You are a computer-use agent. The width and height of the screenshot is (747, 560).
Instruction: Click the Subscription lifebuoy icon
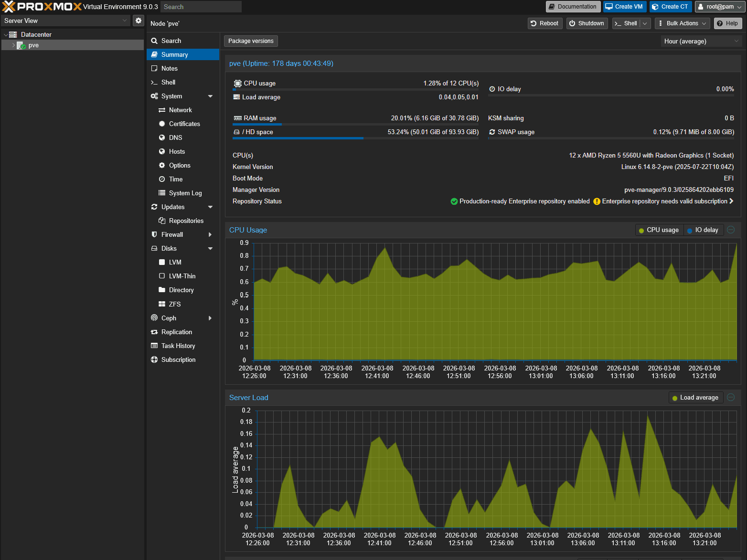click(x=154, y=360)
